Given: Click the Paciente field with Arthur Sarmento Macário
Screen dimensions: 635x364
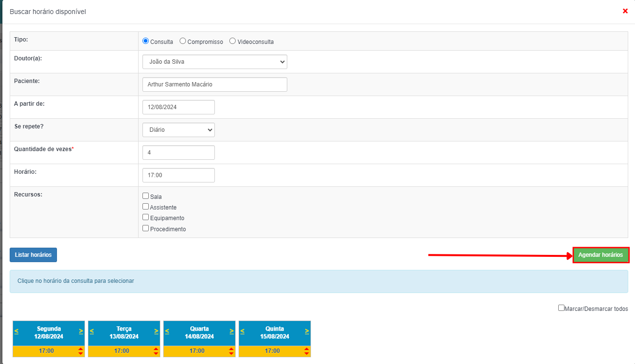Looking at the screenshot, I should pyautogui.click(x=215, y=84).
